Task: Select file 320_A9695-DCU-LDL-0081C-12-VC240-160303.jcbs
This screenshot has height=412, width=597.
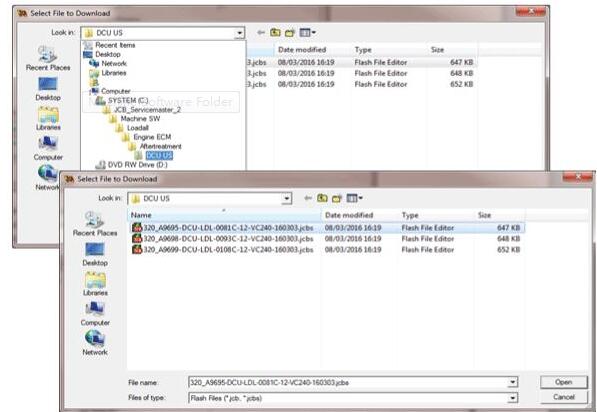Action: pos(228,228)
